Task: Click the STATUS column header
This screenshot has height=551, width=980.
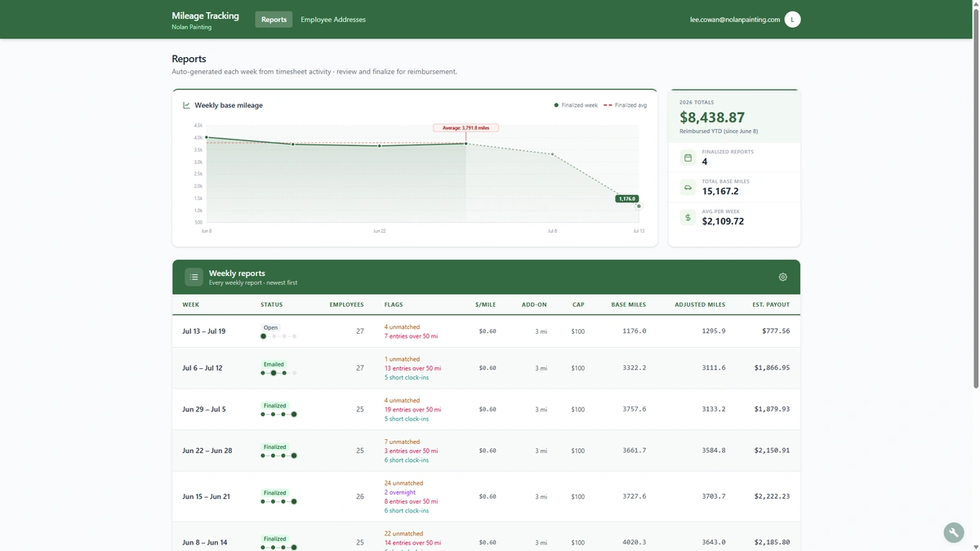Action: pos(271,304)
